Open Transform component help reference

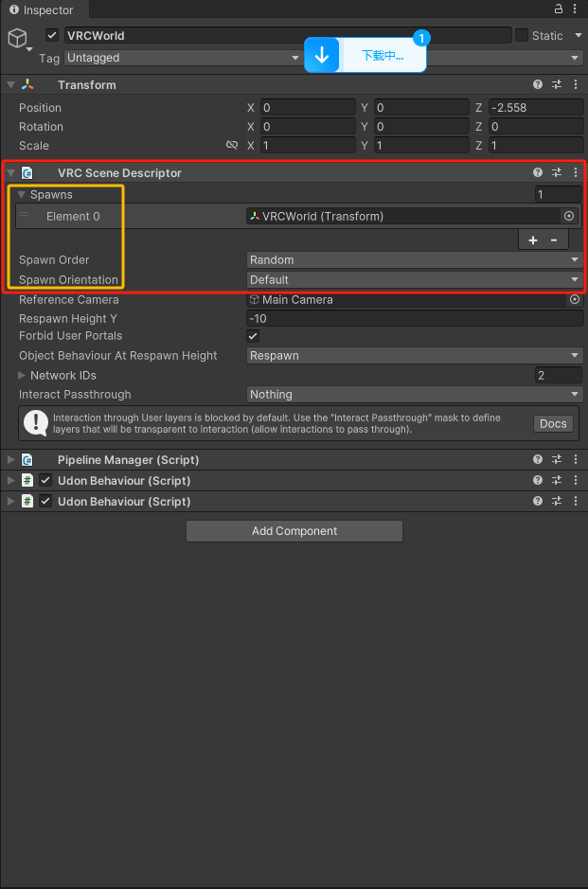click(538, 84)
